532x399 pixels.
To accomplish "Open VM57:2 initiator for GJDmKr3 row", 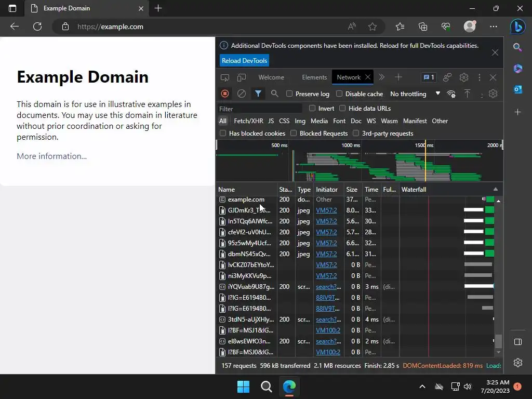I will tap(326, 210).
